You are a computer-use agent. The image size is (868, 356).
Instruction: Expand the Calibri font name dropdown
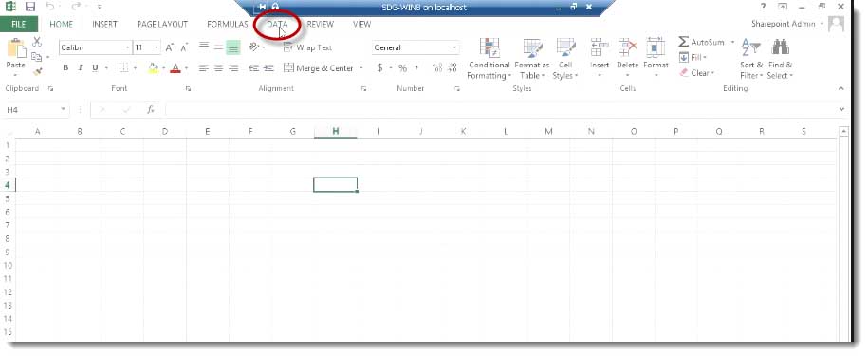(x=128, y=47)
